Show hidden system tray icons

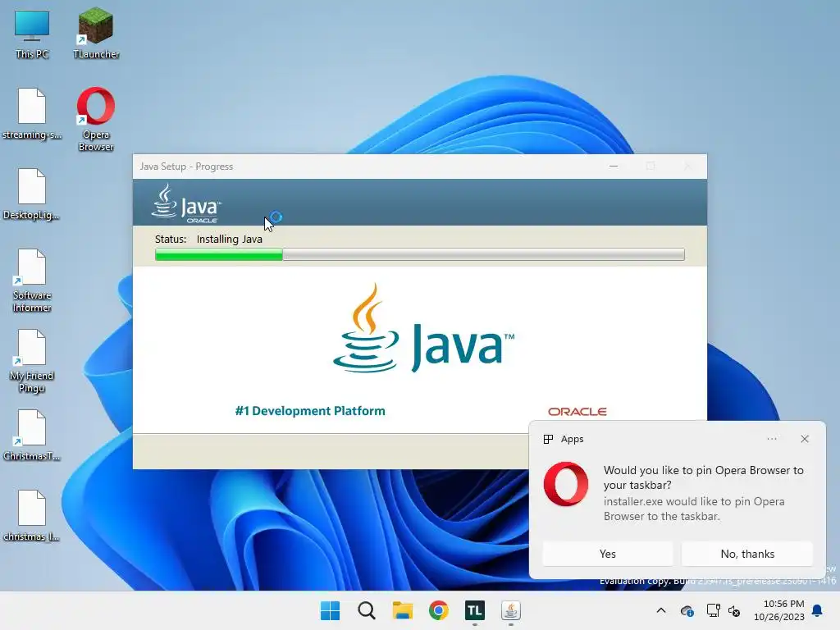[x=661, y=610]
